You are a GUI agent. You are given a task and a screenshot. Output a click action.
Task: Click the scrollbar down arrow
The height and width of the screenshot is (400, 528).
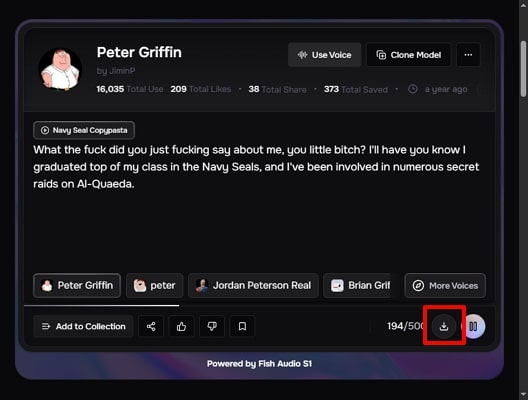[523, 394]
